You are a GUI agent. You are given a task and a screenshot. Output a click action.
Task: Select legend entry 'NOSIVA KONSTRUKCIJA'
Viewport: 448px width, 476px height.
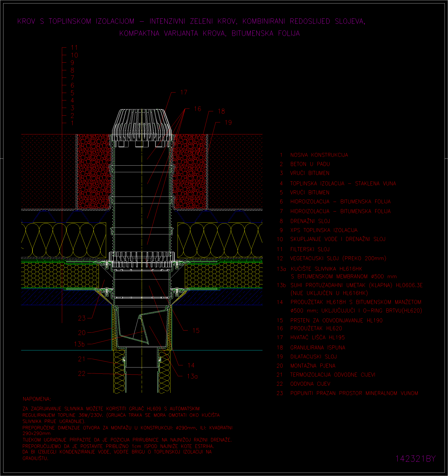319,155
